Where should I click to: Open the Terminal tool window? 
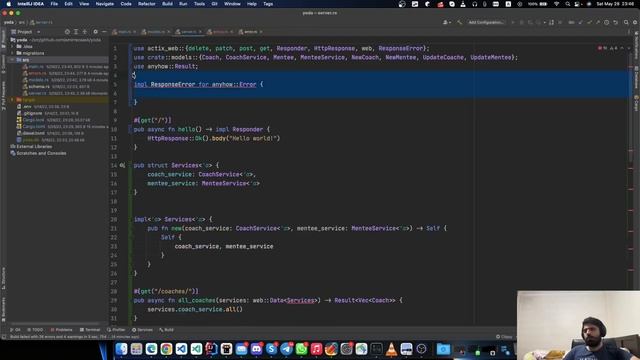click(x=90, y=330)
